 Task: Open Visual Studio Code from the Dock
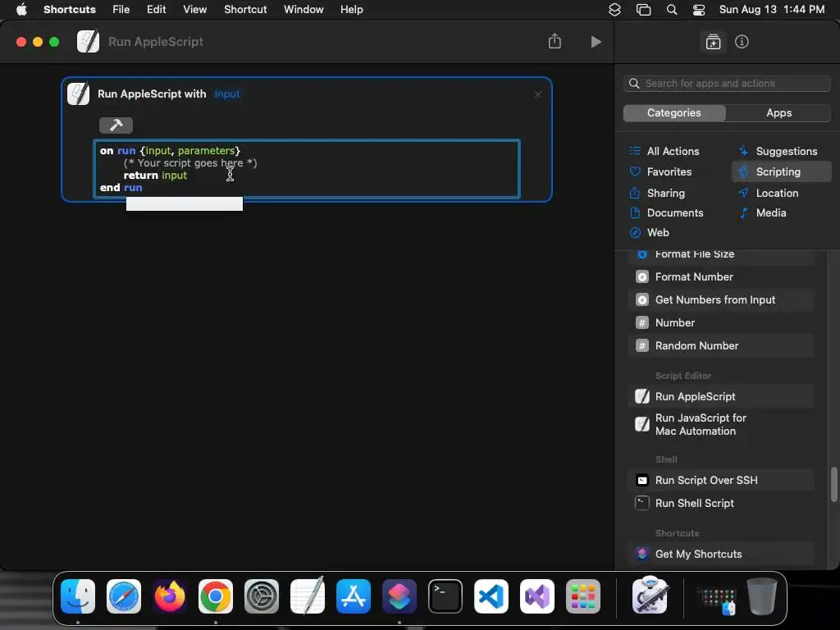[491, 596]
